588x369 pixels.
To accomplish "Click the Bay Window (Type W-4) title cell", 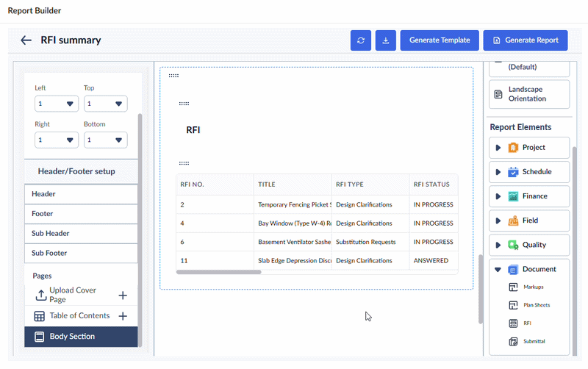I will (293, 223).
